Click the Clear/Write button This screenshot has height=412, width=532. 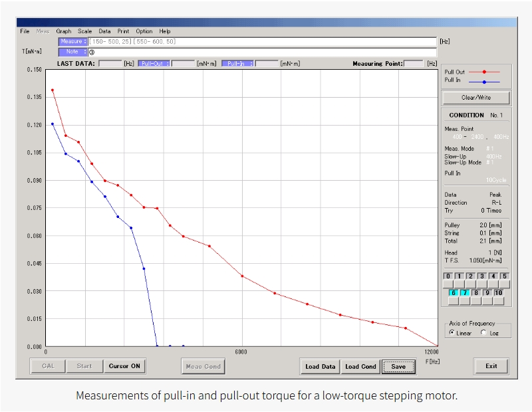(476, 98)
